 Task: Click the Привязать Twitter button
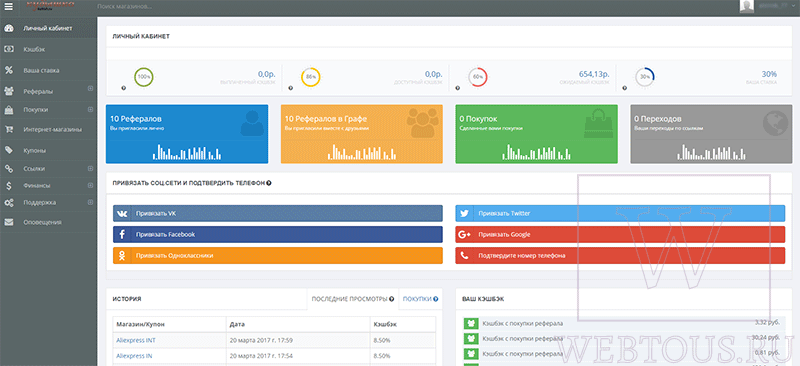tap(620, 213)
